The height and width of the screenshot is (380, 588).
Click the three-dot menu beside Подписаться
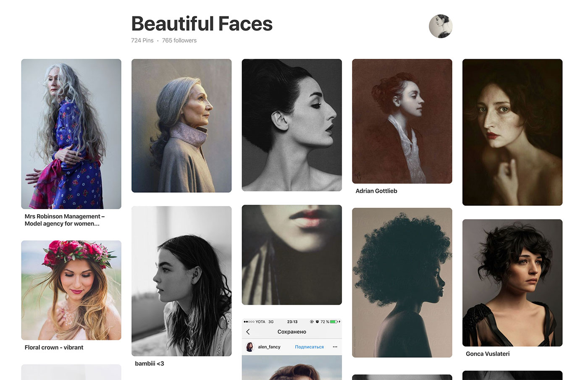[x=335, y=347]
